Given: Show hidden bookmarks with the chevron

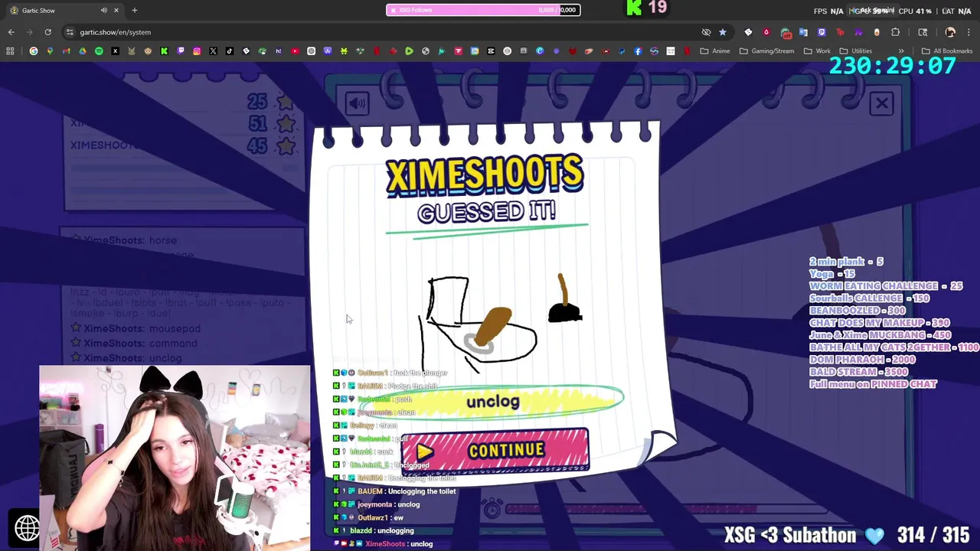Looking at the screenshot, I should (901, 51).
